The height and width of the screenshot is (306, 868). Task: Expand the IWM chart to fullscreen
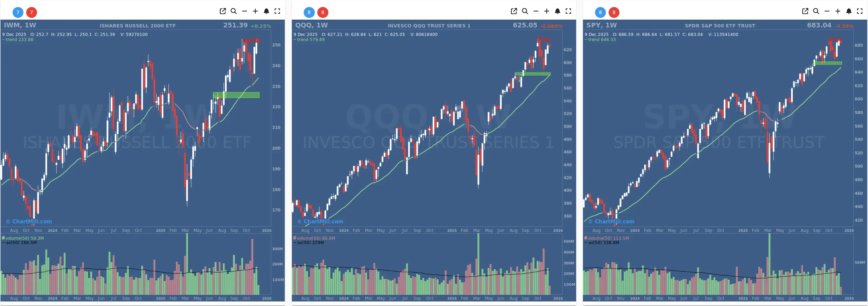point(277,11)
